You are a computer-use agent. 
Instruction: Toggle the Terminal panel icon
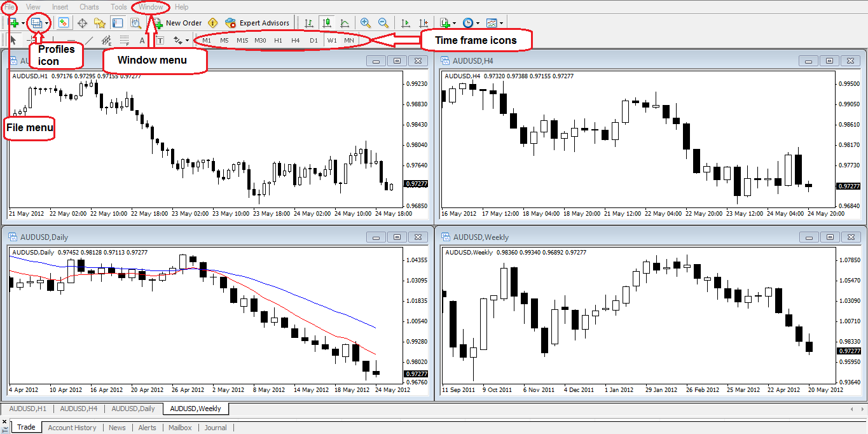pyautogui.click(x=118, y=23)
